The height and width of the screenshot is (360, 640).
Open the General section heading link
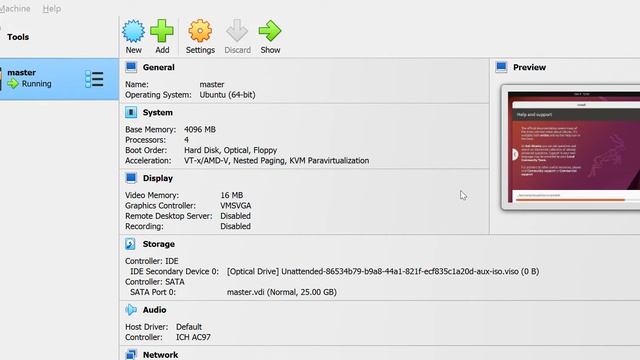coord(158,67)
